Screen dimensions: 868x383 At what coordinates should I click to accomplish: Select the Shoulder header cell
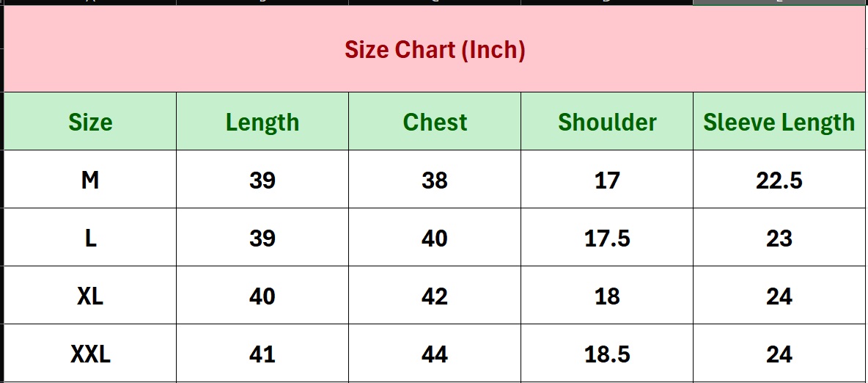pos(607,122)
